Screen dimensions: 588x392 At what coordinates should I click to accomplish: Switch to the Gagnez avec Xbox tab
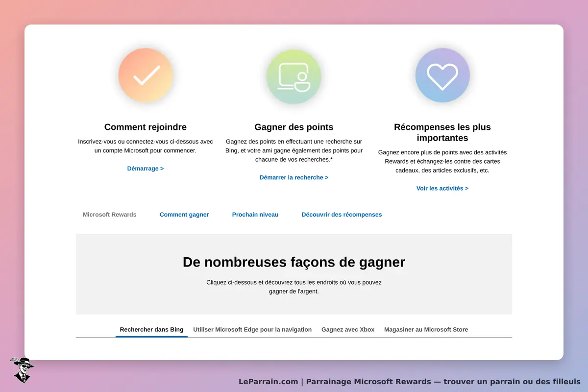click(x=348, y=330)
